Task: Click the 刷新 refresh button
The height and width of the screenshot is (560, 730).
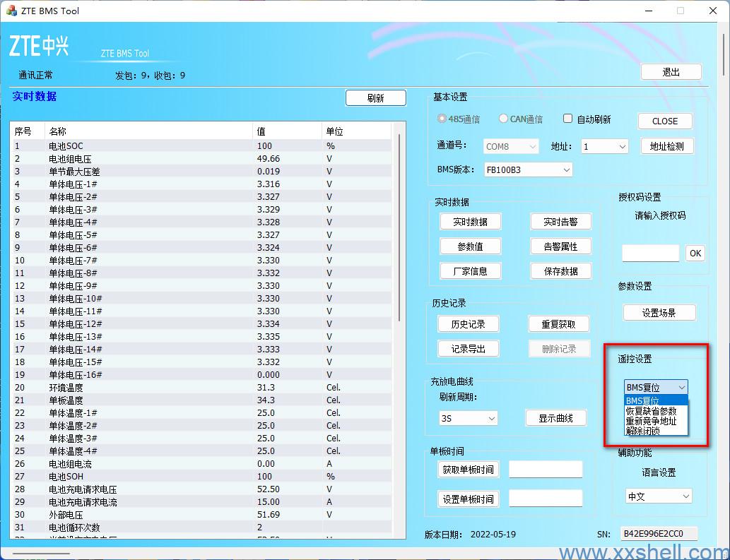Action: (x=375, y=97)
